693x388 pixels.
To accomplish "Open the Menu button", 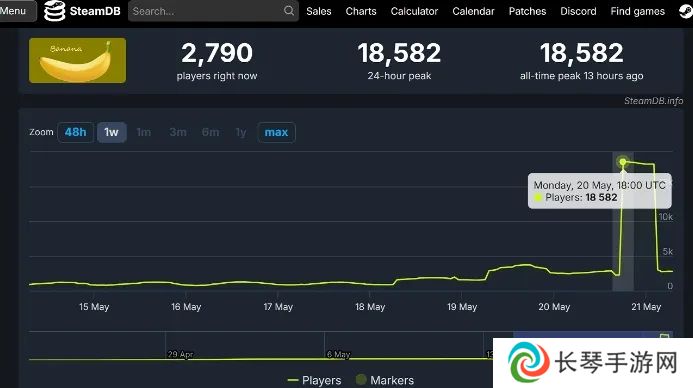I will (x=17, y=11).
